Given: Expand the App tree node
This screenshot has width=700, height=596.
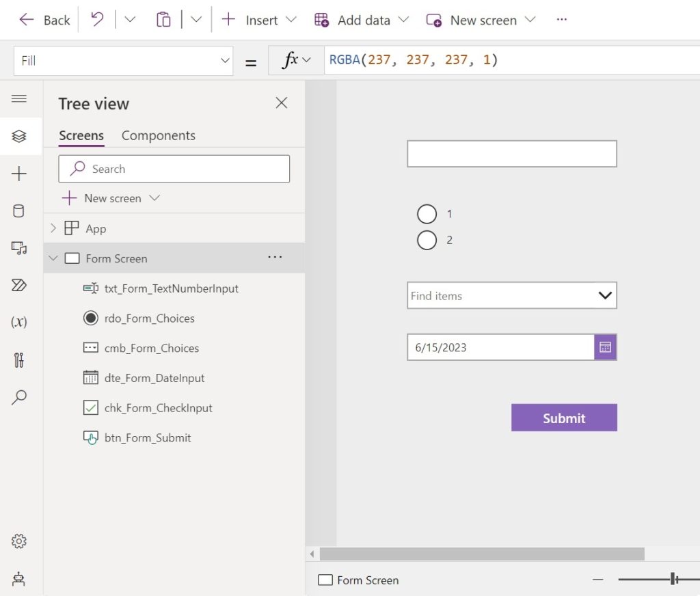Looking at the screenshot, I should point(54,228).
